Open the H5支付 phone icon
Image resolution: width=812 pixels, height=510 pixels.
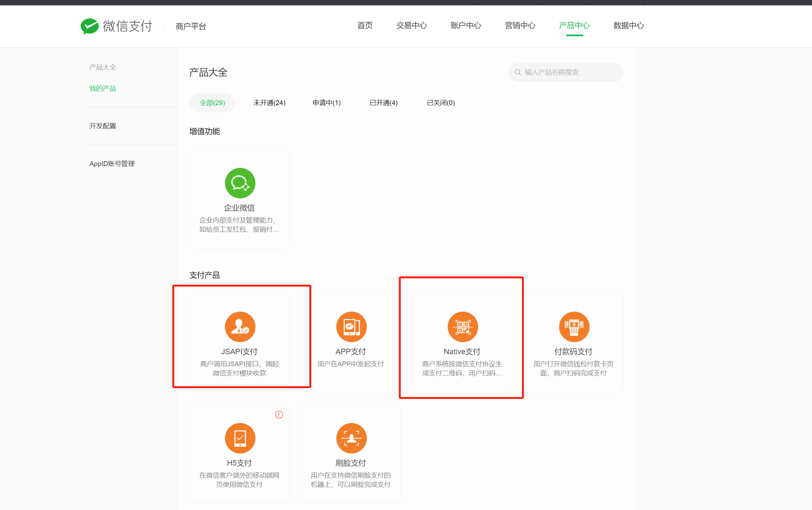click(x=240, y=438)
